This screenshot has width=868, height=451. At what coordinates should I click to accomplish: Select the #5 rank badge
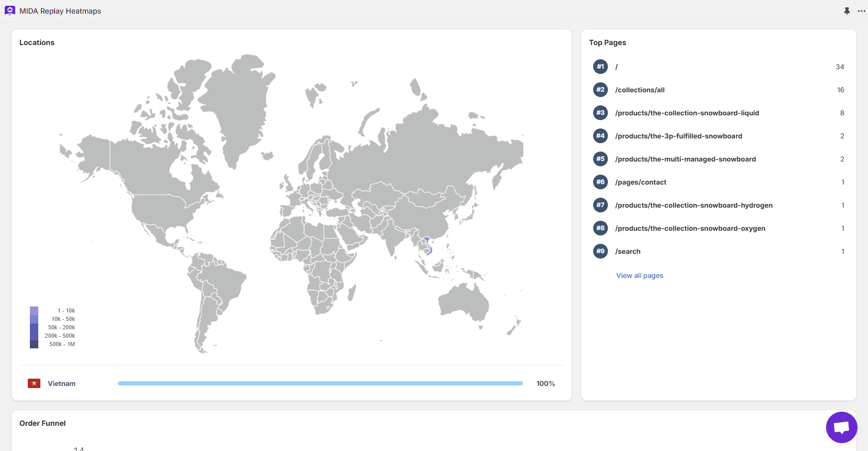601,159
